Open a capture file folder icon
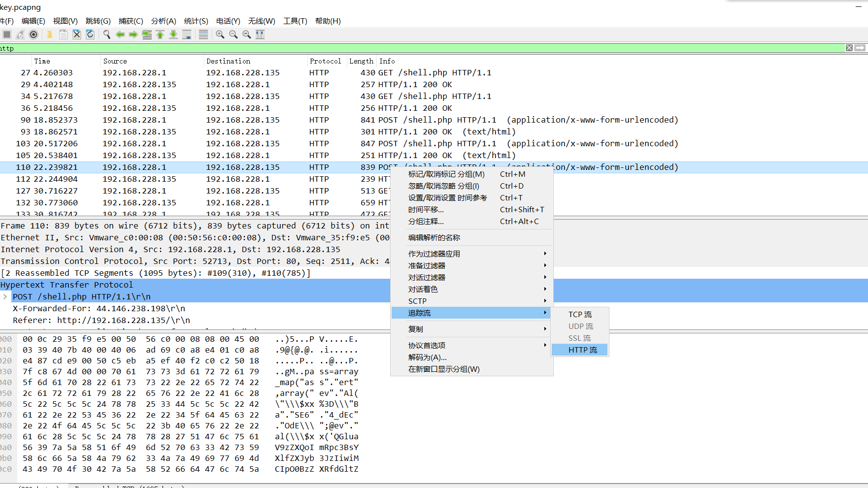Screen dimensions: 868x488 (x=50, y=34)
